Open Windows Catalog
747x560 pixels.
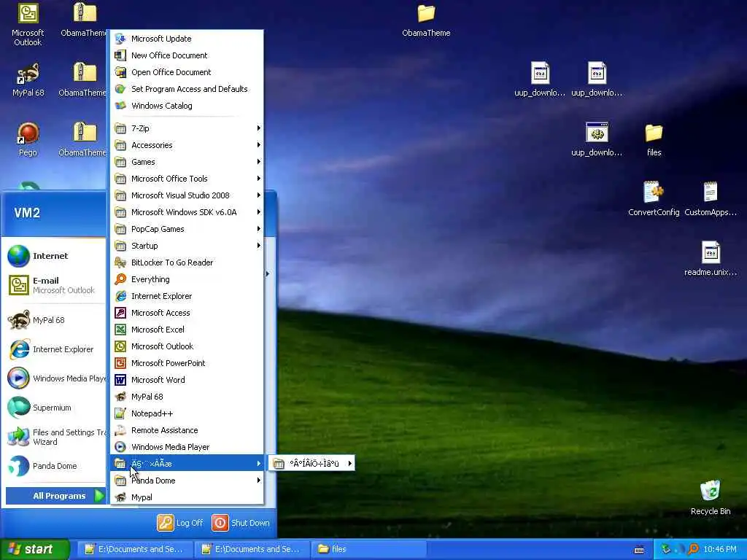(x=187, y=105)
